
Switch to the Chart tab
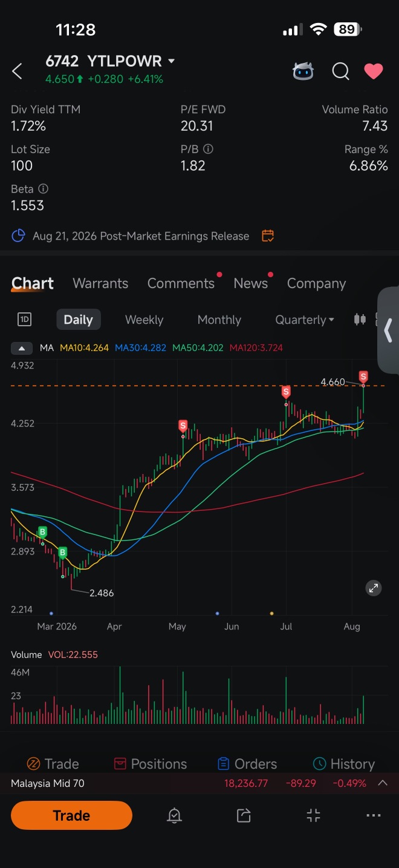[x=33, y=283]
